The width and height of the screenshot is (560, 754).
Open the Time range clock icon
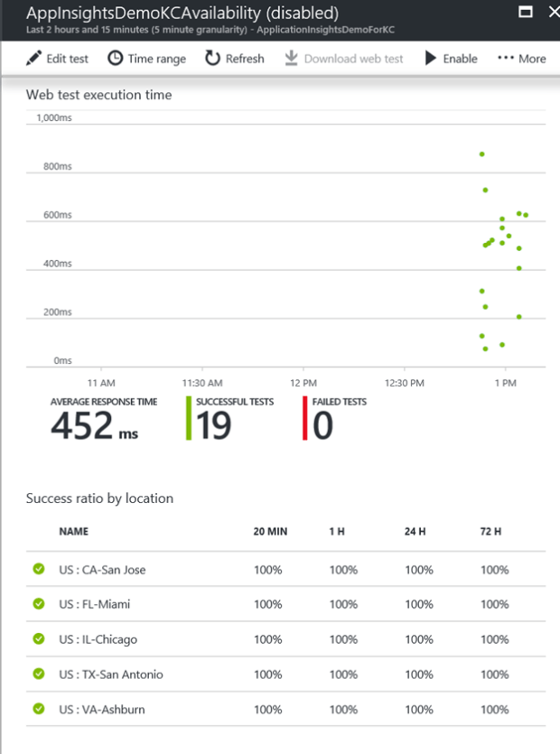116,59
